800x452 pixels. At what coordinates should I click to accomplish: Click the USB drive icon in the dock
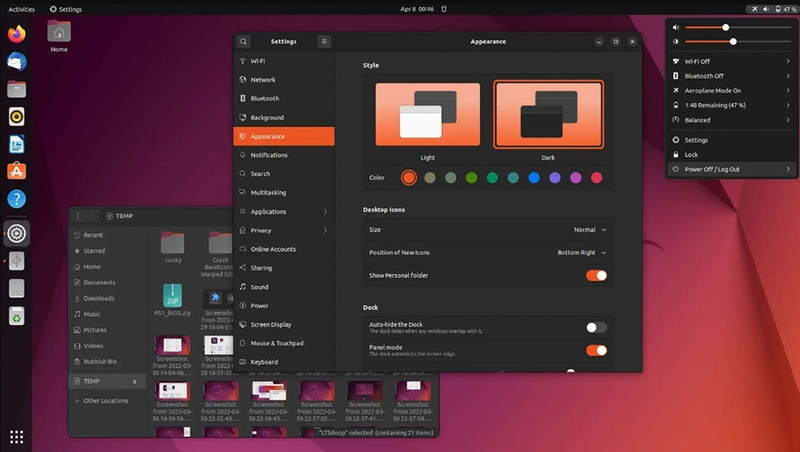16,261
